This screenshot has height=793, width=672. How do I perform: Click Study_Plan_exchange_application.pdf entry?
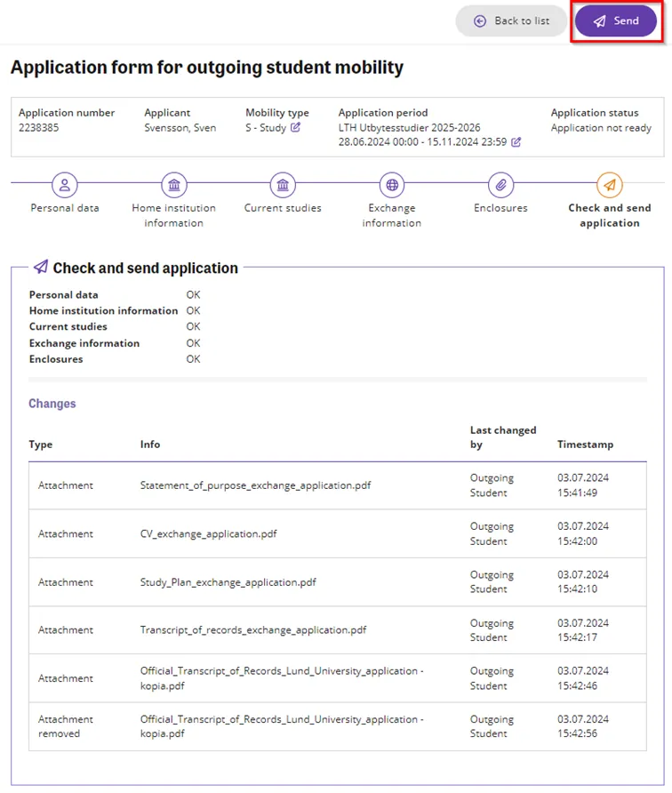tap(228, 582)
